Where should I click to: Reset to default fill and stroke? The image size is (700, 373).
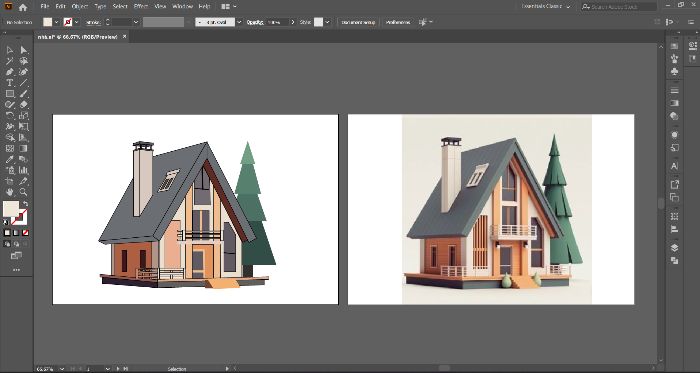tap(6, 222)
